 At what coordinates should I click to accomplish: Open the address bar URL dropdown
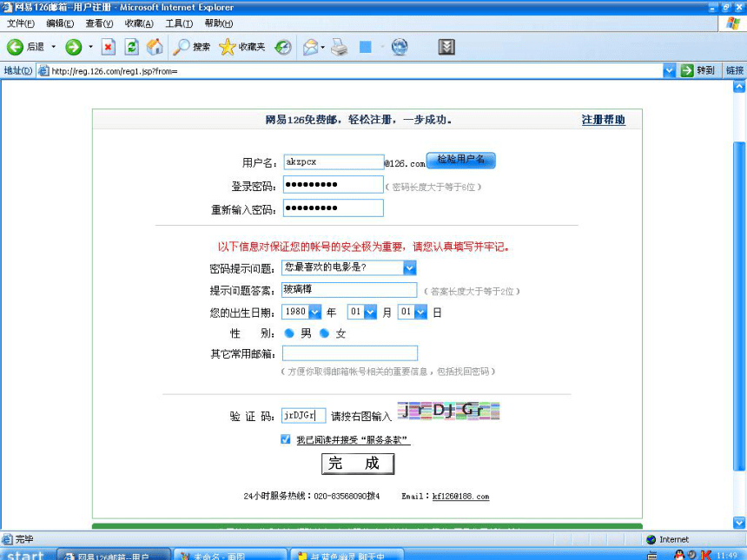(x=670, y=71)
